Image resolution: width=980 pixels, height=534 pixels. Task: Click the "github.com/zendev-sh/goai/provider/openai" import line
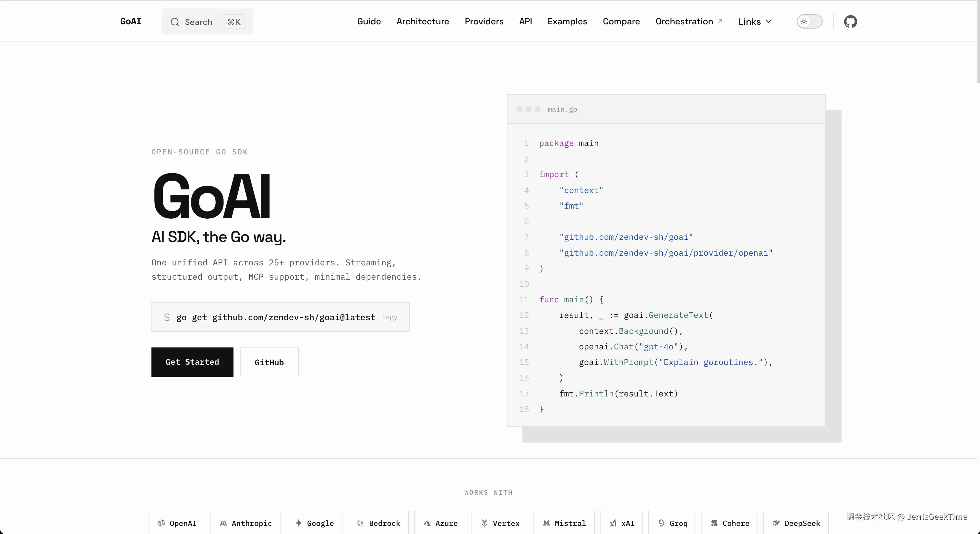(x=666, y=253)
